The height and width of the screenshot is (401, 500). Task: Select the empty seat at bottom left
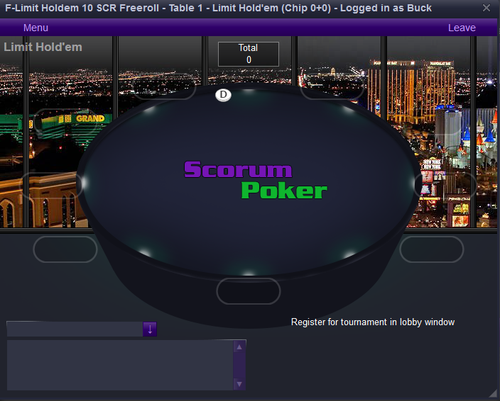click(65, 249)
